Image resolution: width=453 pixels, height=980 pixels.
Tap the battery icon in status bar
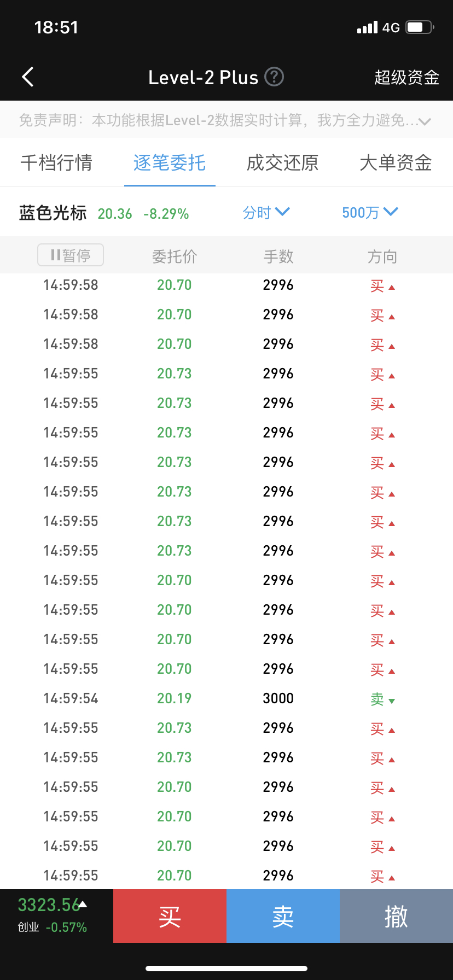point(419,27)
